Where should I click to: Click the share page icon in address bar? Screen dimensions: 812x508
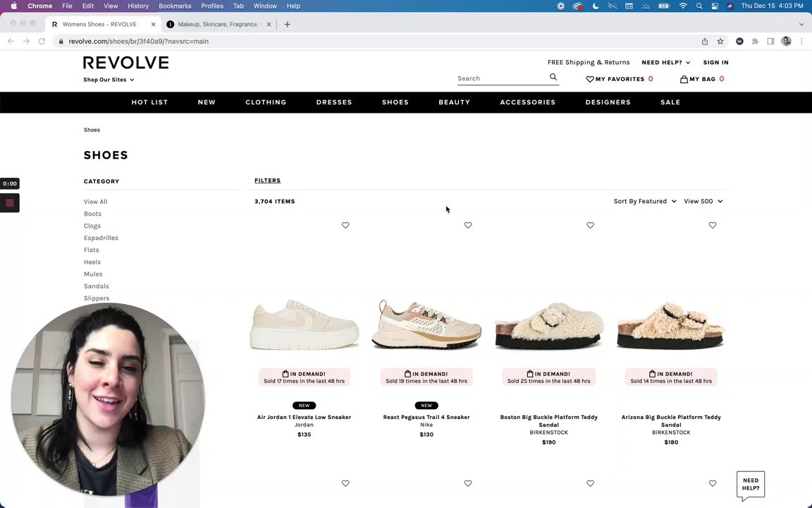pos(705,42)
